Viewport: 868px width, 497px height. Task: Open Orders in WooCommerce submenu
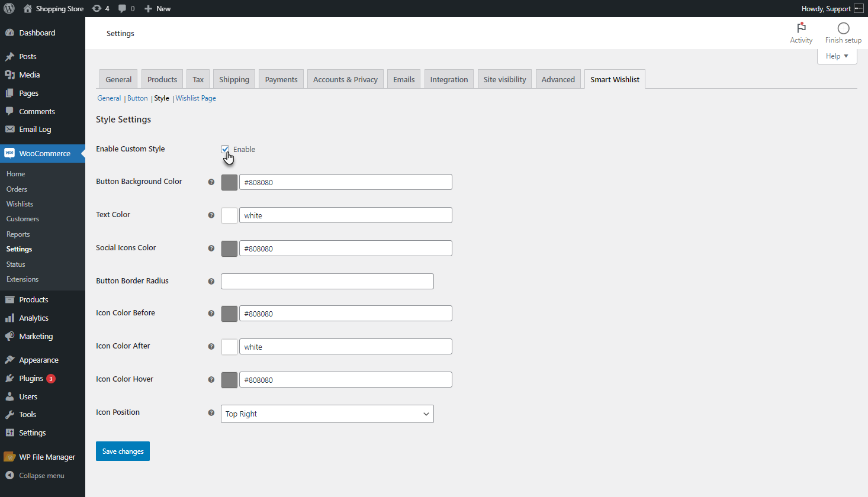(17, 189)
